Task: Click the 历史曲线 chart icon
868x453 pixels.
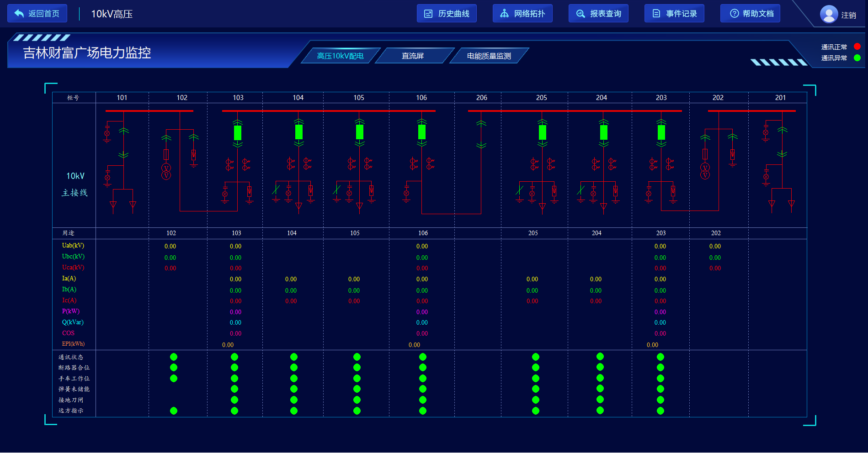Action: [428, 14]
